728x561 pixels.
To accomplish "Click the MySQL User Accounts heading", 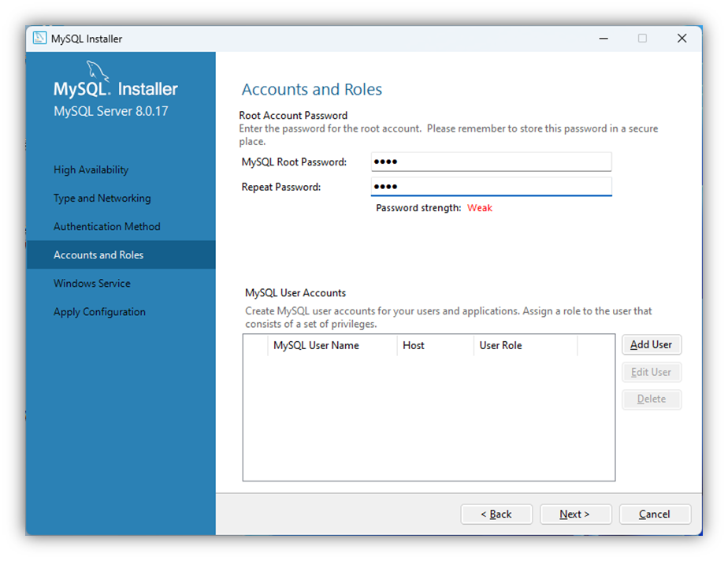I will click(295, 293).
